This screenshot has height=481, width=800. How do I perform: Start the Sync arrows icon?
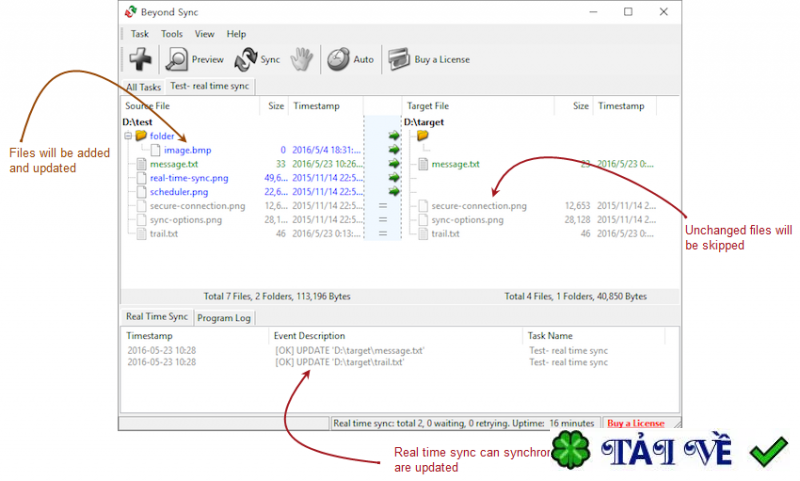(246, 59)
